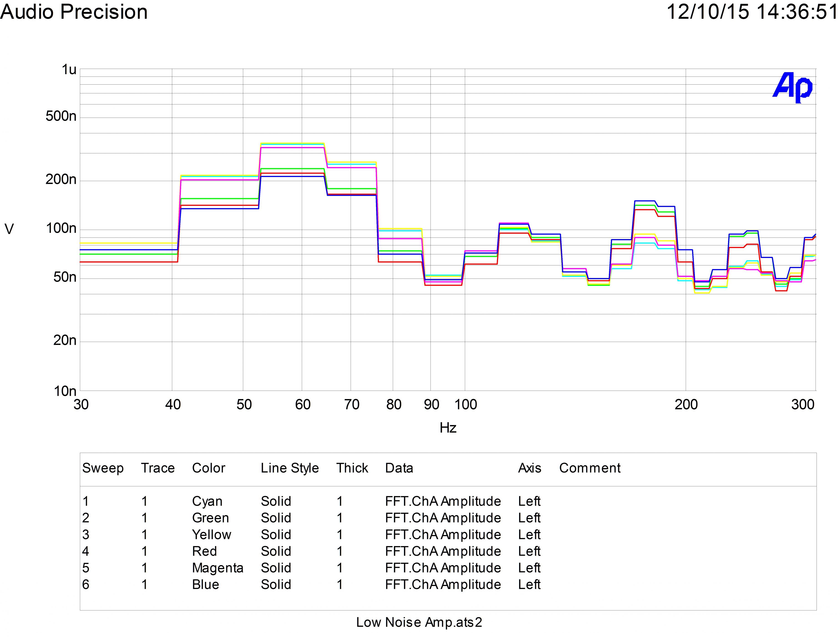Click the '1u' Y-axis label
The image size is (840, 637).
(x=69, y=70)
